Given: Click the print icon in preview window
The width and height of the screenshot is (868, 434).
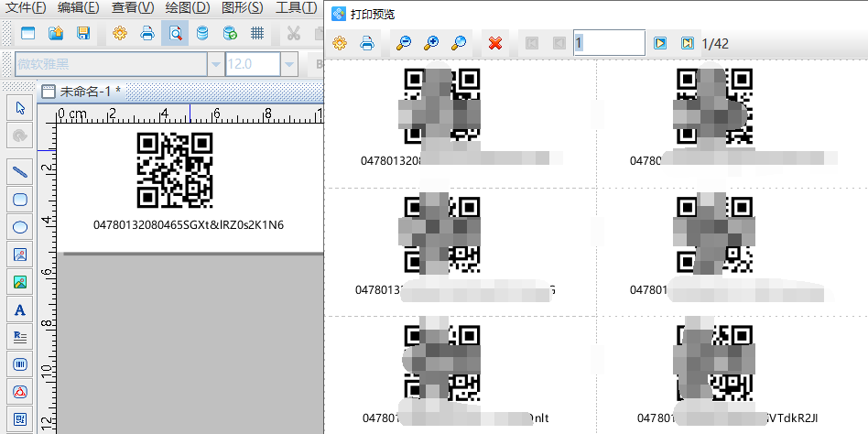Looking at the screenshot, I should [x=367, y=43].
